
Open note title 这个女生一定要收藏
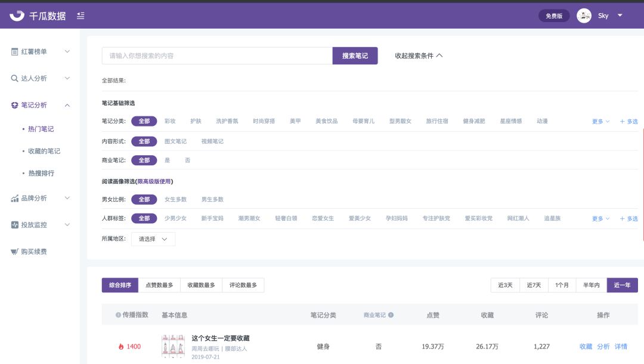click(x=221, y=338)
